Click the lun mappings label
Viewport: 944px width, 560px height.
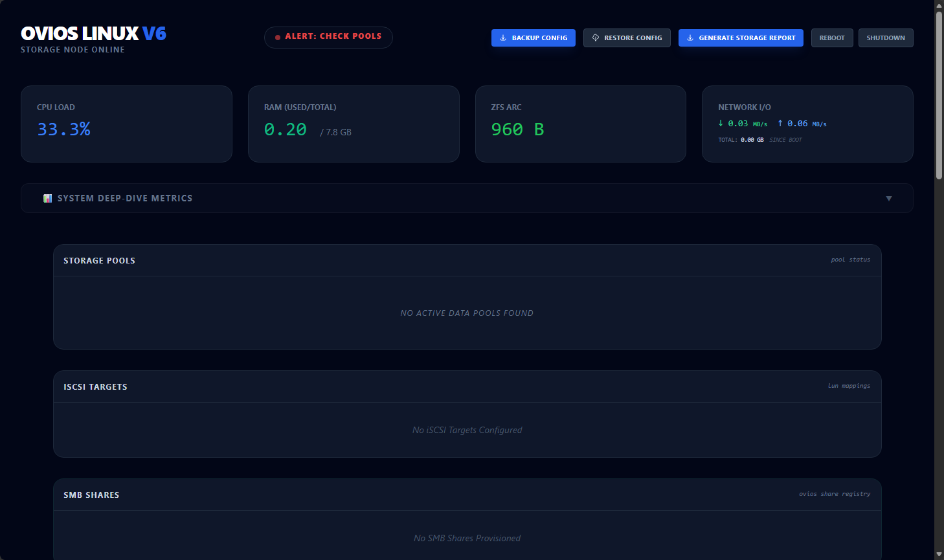(x=849, y=386)
